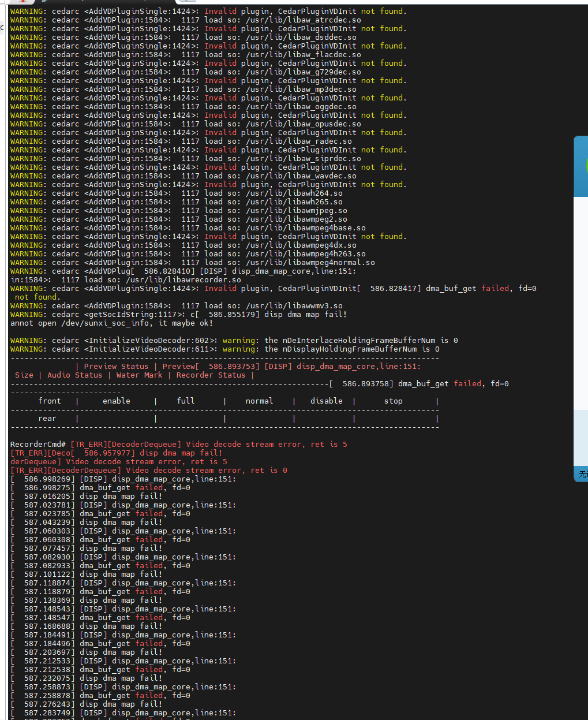This screenshot has height=720, width=588.
Task: Click the red "Water Mark" column header
Action: pyautogui.click(x=139, y=375)
